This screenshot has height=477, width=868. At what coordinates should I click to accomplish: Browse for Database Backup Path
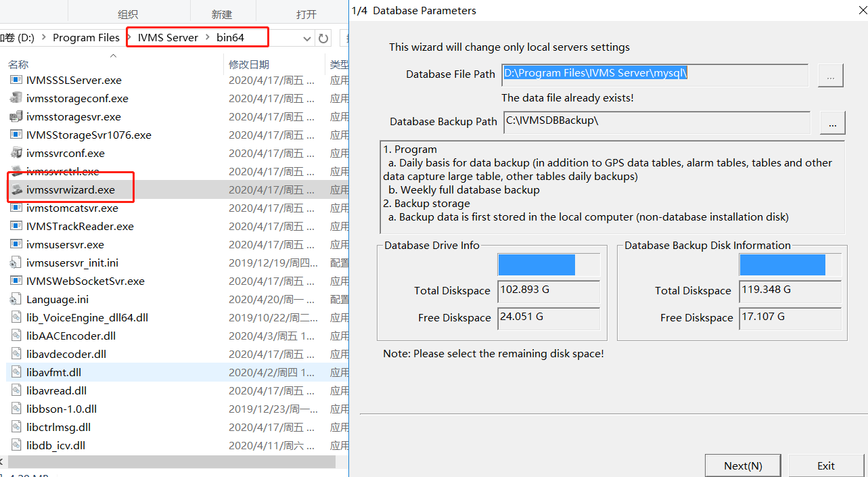pyautogui.click(x=832, y=122)
